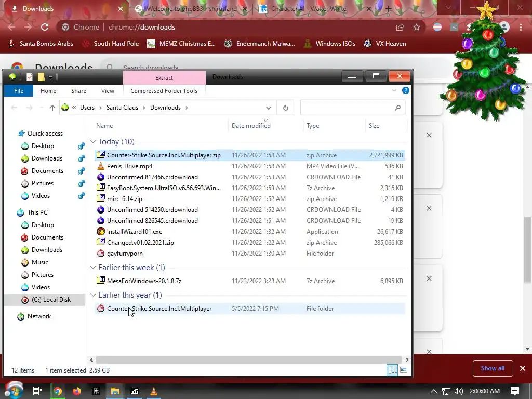Sort by the Date modified column
Image resolution: width=532 pixels, height=399 pixels.
(251, 126)
